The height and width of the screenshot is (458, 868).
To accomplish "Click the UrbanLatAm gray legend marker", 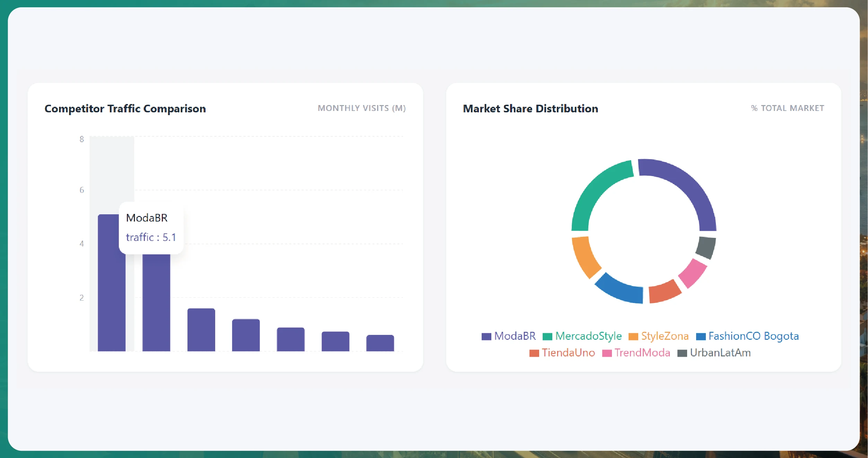I will coord(682,353).
